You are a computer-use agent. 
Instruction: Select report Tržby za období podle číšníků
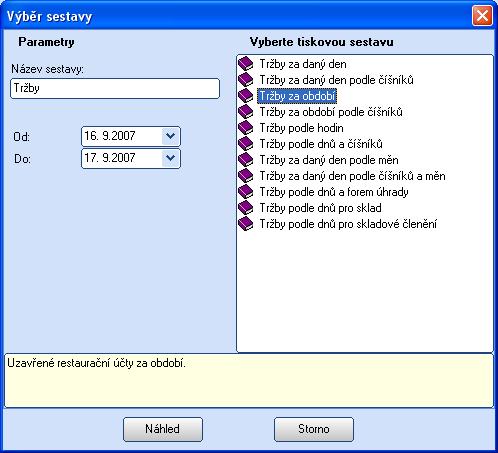[331, 112]
